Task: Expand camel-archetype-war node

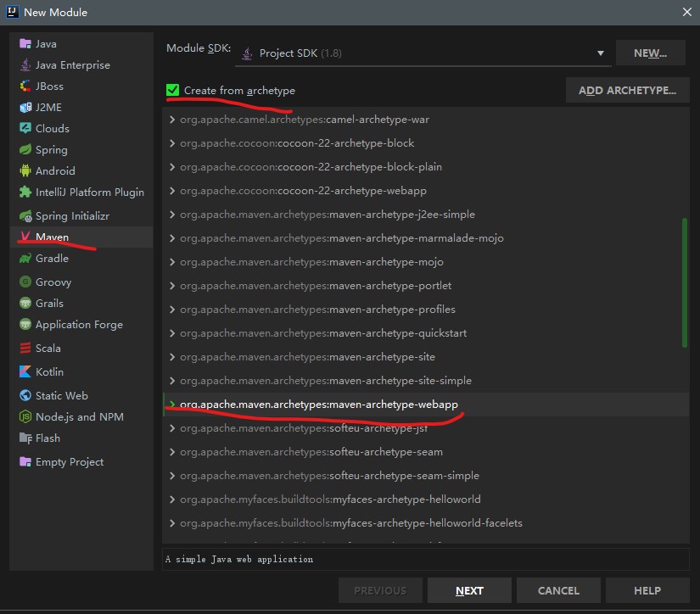Action: coord(172,120)
